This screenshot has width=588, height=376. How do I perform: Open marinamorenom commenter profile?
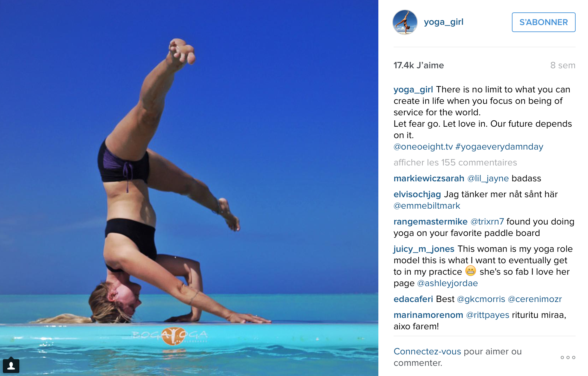pos(428,315)
